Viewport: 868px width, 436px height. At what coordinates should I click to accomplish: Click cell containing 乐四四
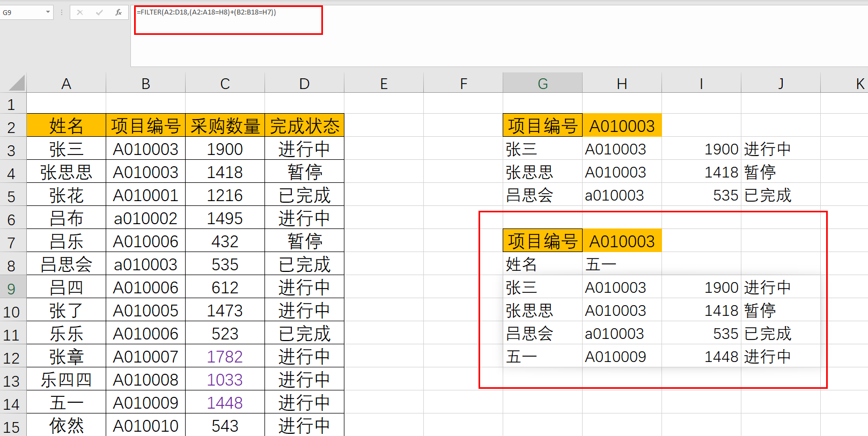tap(66, 380)
